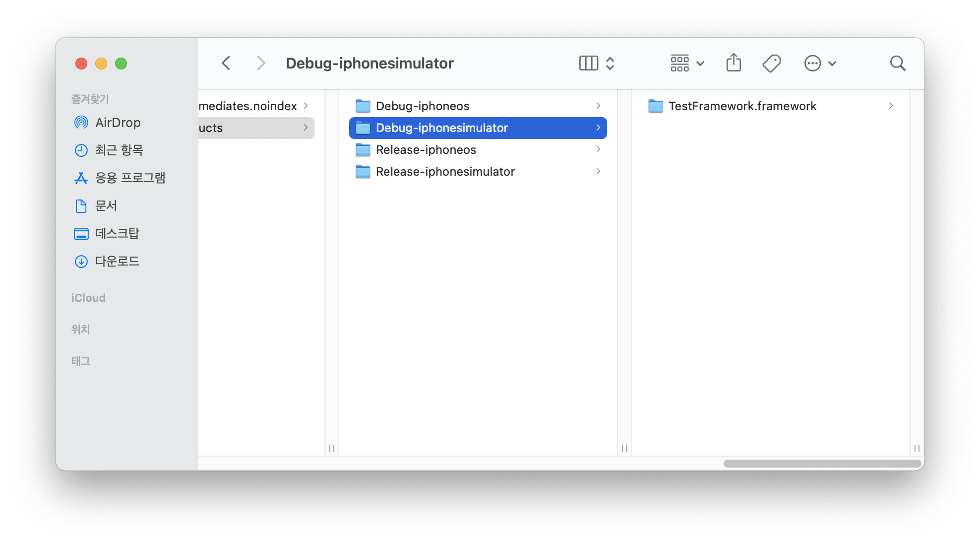The height and width of the screenshot is (544, 980).
Task: Open the more actions ellipsis dropdown
Action: tap(820, 64)
